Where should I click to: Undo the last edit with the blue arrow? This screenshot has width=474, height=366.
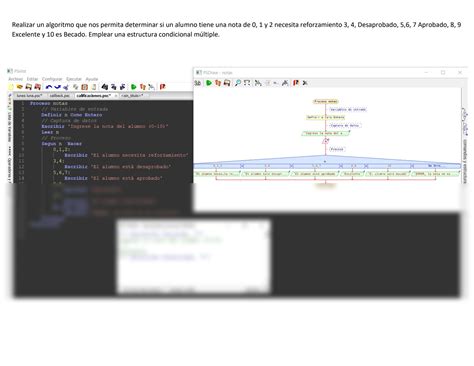click(x=49, y=87)
